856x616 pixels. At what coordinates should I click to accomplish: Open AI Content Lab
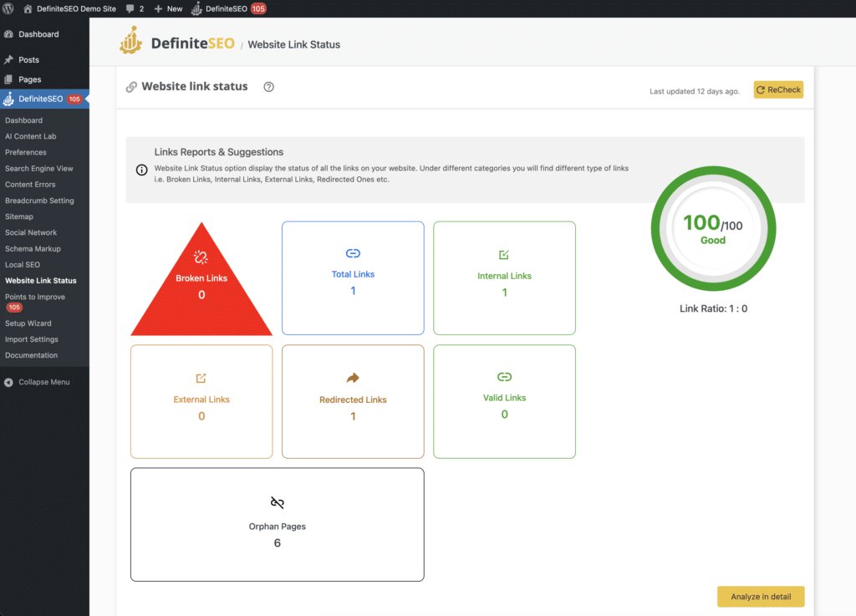click(31, 136)
